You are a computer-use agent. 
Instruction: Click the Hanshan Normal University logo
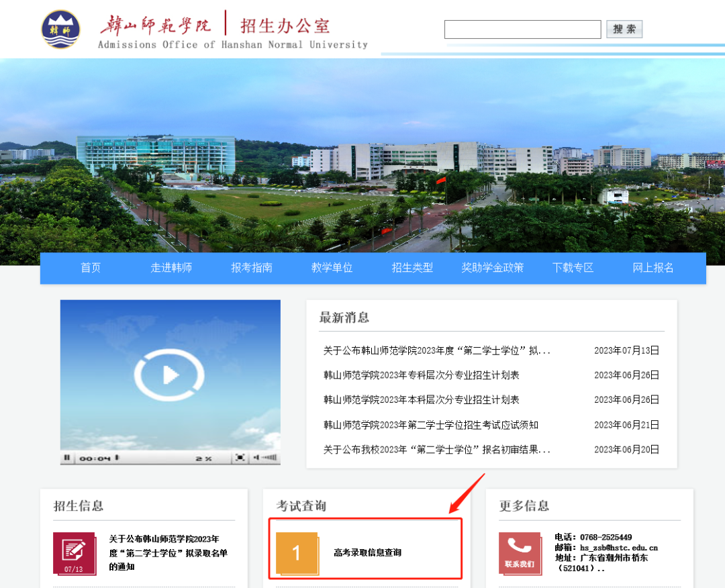(x=60, y=28)
